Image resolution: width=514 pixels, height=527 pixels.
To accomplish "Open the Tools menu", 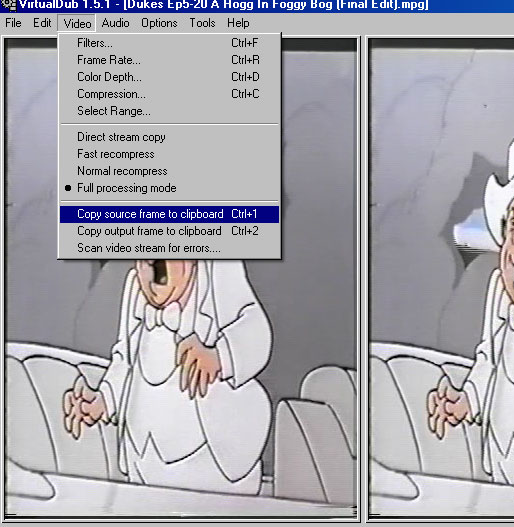I will point(202,23).
